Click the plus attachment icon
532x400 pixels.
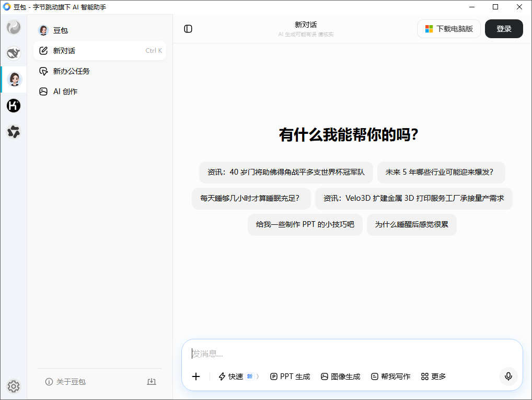point(196,376)
